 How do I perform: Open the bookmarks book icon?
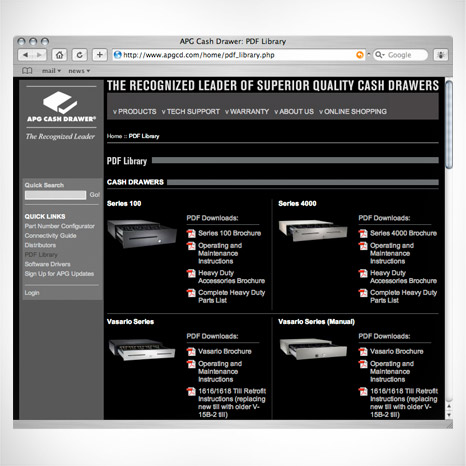(x=27, y=71)
